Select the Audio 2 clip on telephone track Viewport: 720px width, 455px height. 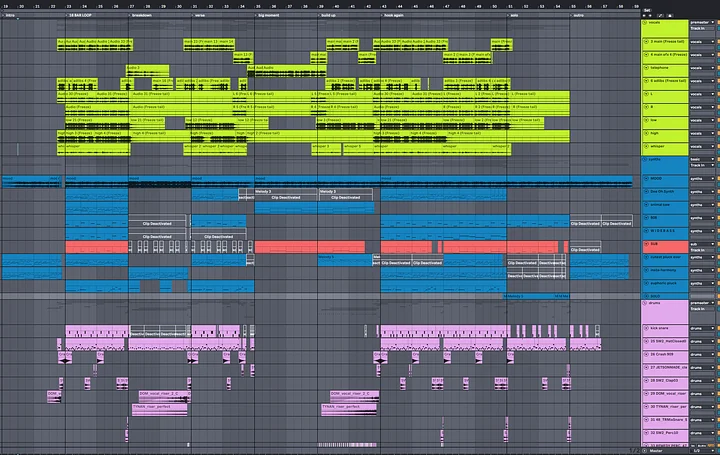pyautogui.click(x=147, y=71)
